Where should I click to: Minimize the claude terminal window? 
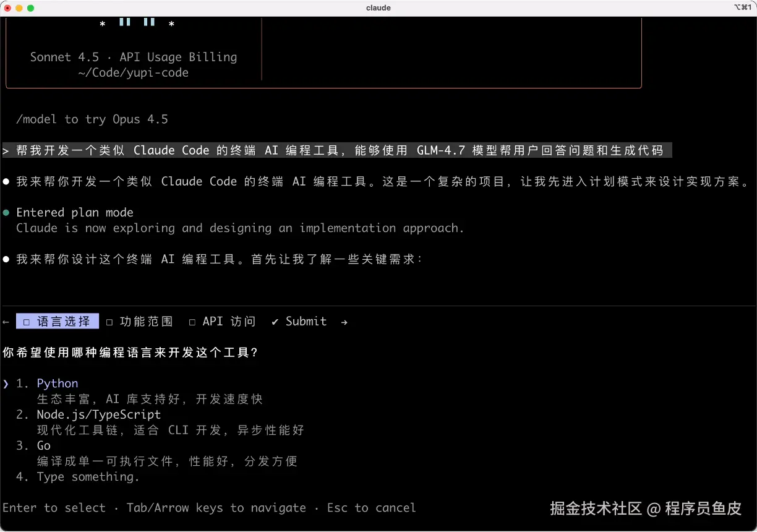[x=19, y=8]
